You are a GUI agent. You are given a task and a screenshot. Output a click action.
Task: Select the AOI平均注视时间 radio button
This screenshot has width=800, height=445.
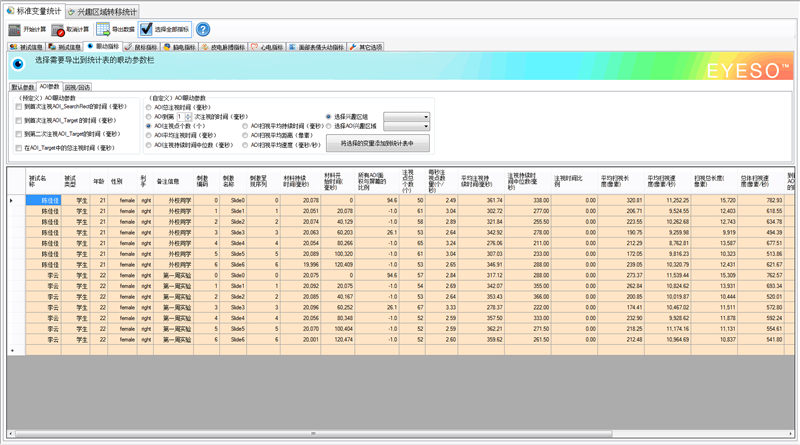pos(148,136)
